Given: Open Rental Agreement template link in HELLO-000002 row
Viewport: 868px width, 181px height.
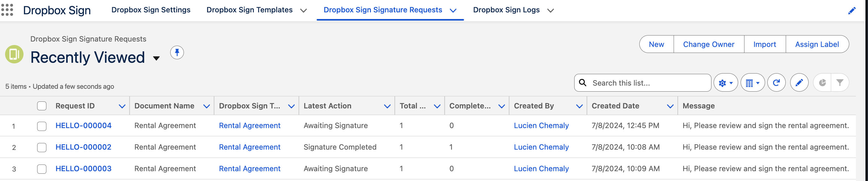Looking at the screenshot, I should coord(250,147).
